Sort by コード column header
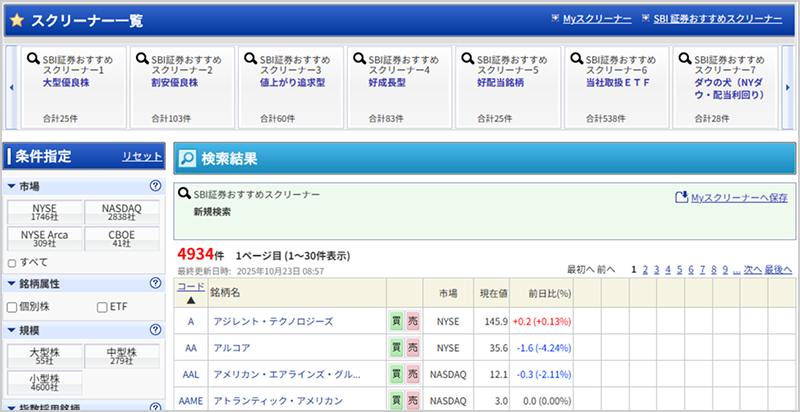The width and height of the screenshot is (800, 412). 190,286
